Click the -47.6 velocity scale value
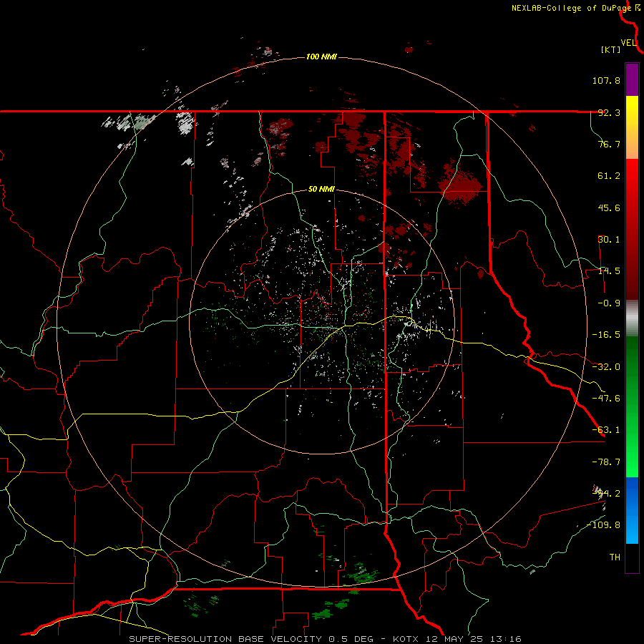 [606, 399]
